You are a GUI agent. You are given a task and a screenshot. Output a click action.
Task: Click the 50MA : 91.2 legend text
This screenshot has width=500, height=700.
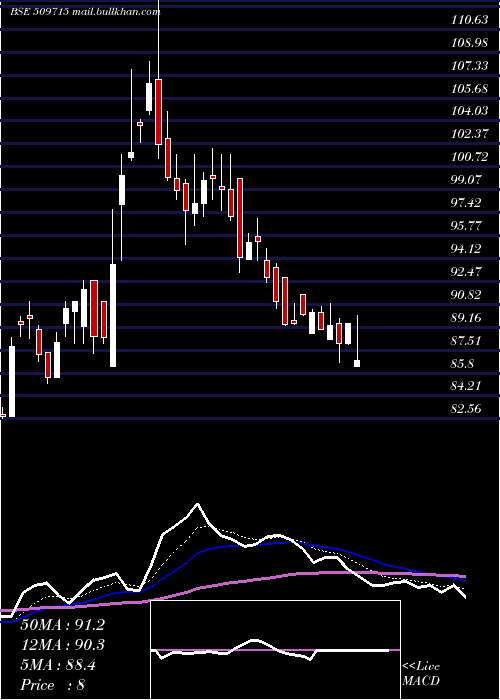click(63, 625)
